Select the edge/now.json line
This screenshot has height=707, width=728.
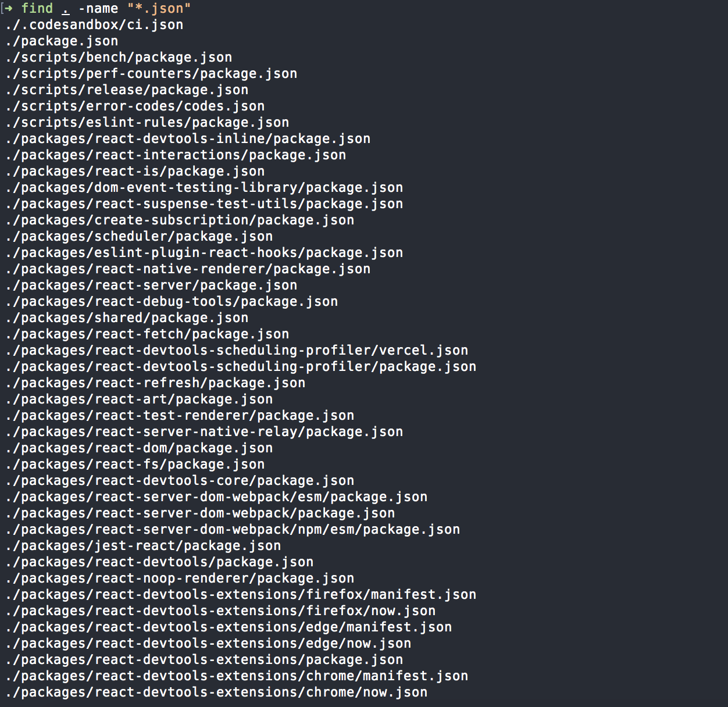click(208, 643)
